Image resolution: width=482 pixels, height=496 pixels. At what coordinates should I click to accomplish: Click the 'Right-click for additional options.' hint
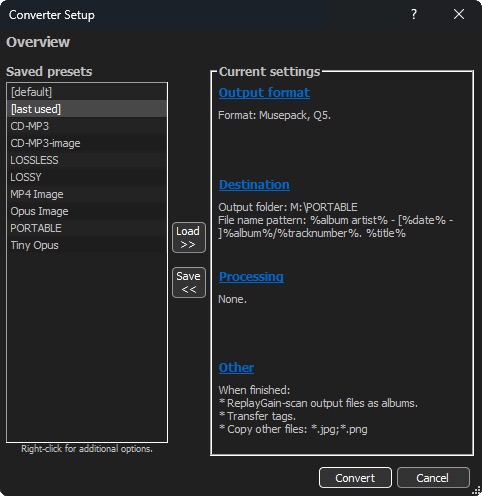(x=87, y=449)
